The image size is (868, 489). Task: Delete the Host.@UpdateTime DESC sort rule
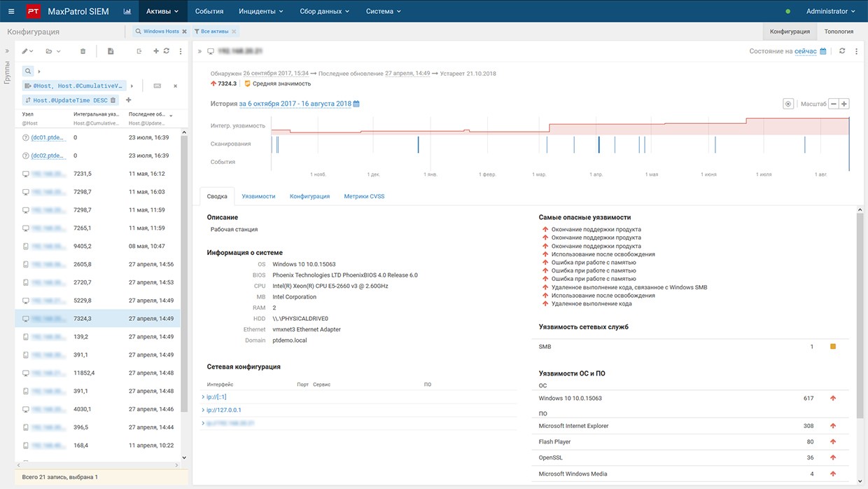(x=113, y=100)
